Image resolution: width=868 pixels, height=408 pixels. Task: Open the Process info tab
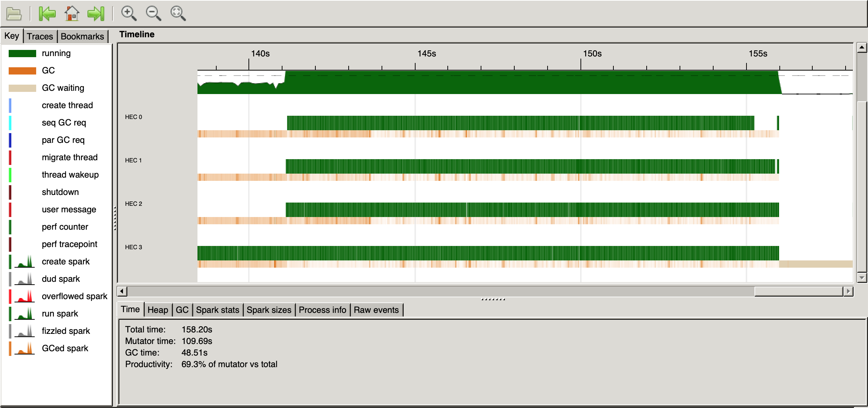(x=322, y=310)
